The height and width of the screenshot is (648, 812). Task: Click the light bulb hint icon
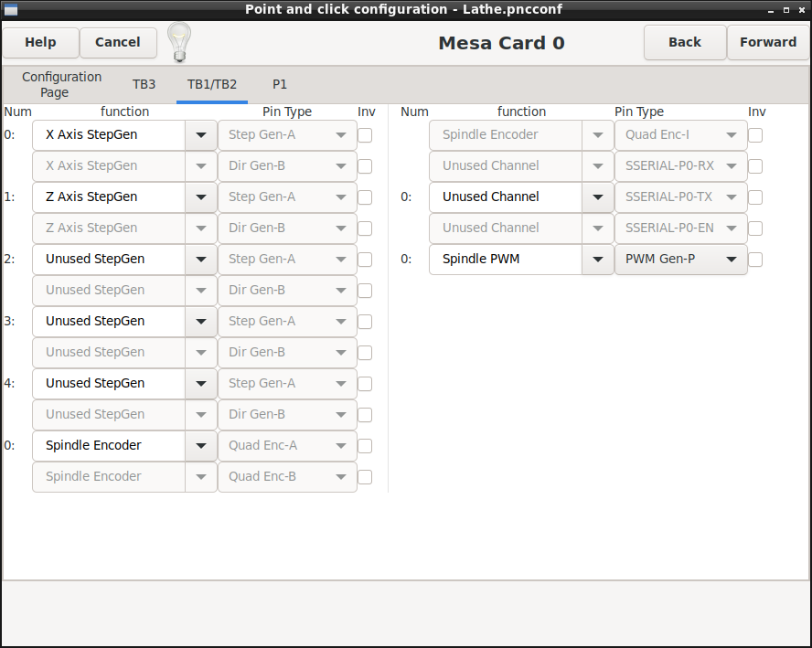[179, 42]
